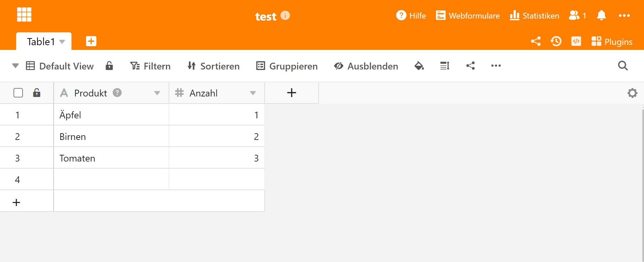Open the Produkt column dropdown

(x=157, y=93)
